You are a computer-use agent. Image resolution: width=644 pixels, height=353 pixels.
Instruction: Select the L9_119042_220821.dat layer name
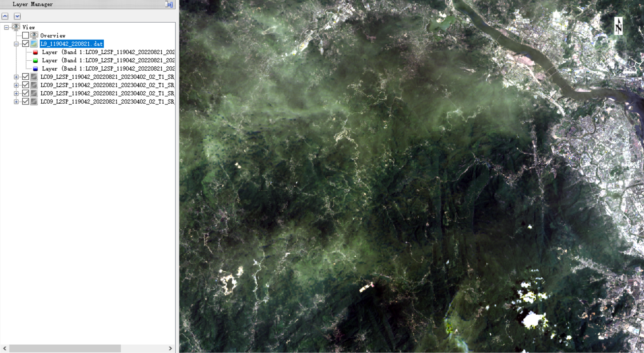[x=72, y=44]
